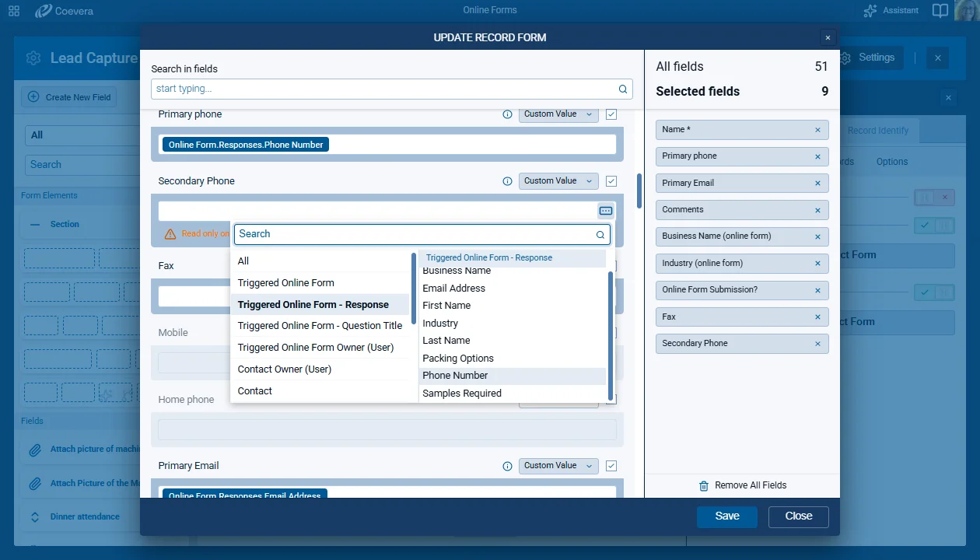Click Remove All Fields
Screen dimensions: 980x560
742,485
